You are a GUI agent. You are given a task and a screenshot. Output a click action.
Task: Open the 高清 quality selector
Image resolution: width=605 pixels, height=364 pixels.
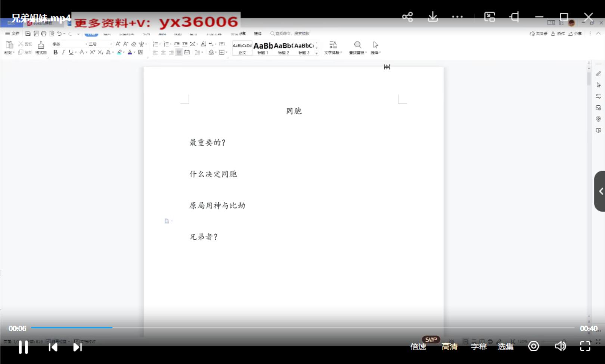449,346
